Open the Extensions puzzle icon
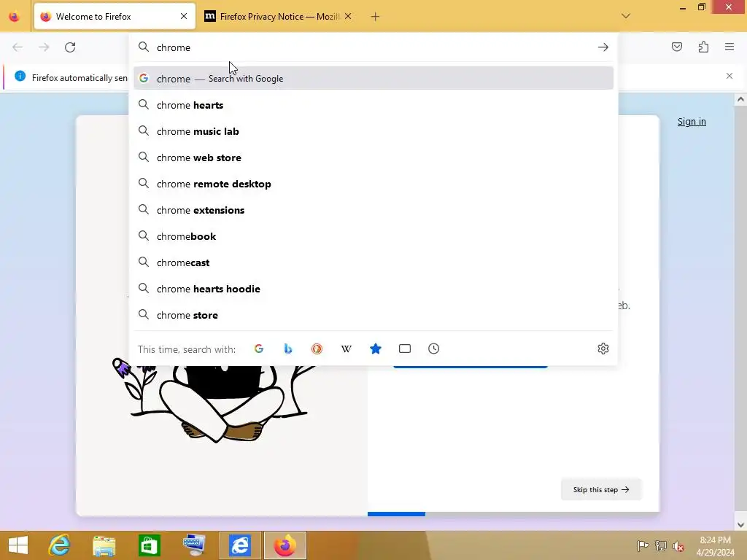The height and width of the screenshot is (560, 747). [x=703, y=47]
